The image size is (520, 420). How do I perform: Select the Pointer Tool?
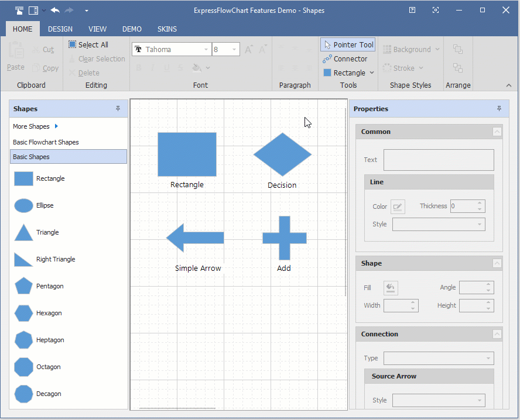(348, 44)
